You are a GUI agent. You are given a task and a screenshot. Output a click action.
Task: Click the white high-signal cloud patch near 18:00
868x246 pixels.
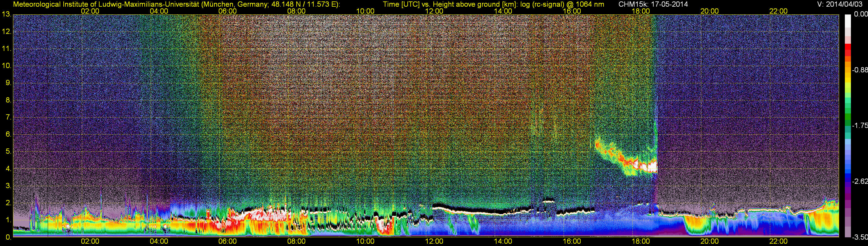[x=645, y=166]
